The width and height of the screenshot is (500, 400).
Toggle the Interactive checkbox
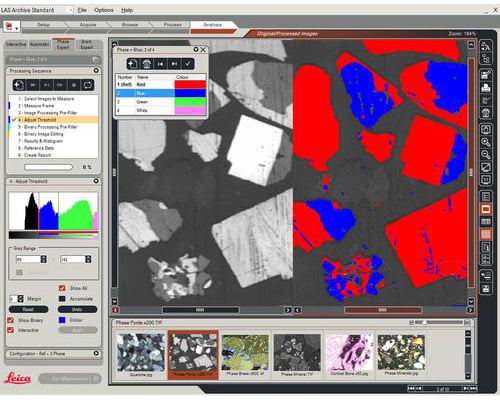(11, 330)
